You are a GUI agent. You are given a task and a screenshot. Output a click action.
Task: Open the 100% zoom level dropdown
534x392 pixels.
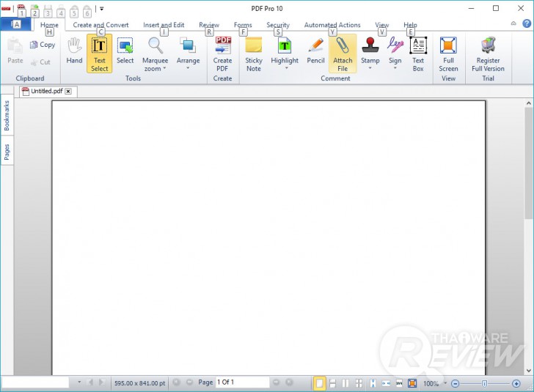[x=445, y=383]
